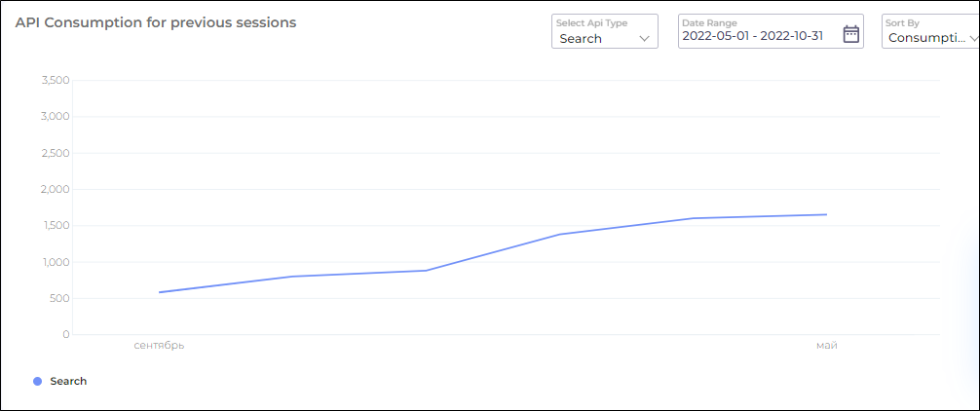Viewport: 980px width, 411px height.
Task: Select the line's end point above май
Action: coord(826,214)
